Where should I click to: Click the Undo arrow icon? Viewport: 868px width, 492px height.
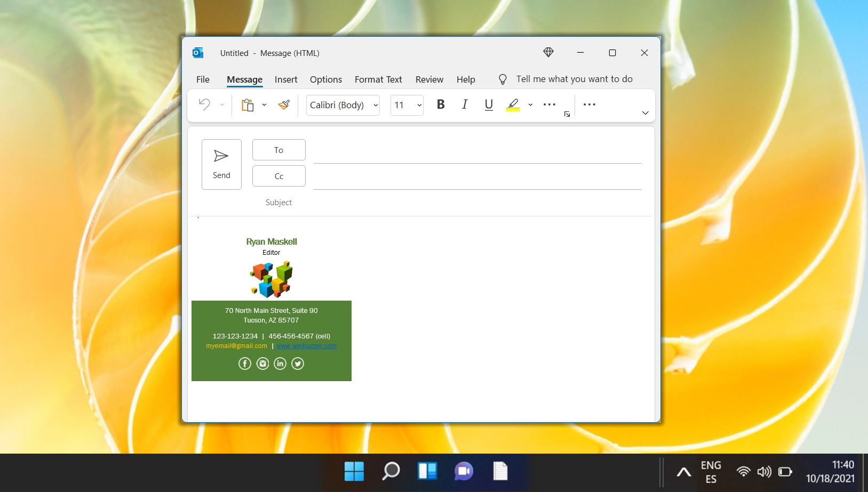pyautogui.click(x=204, y=104)
